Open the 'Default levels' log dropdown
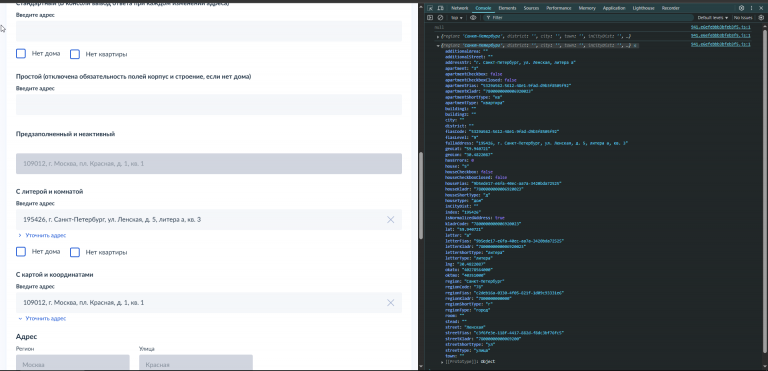The image size is (768, 371). point(713,18)
